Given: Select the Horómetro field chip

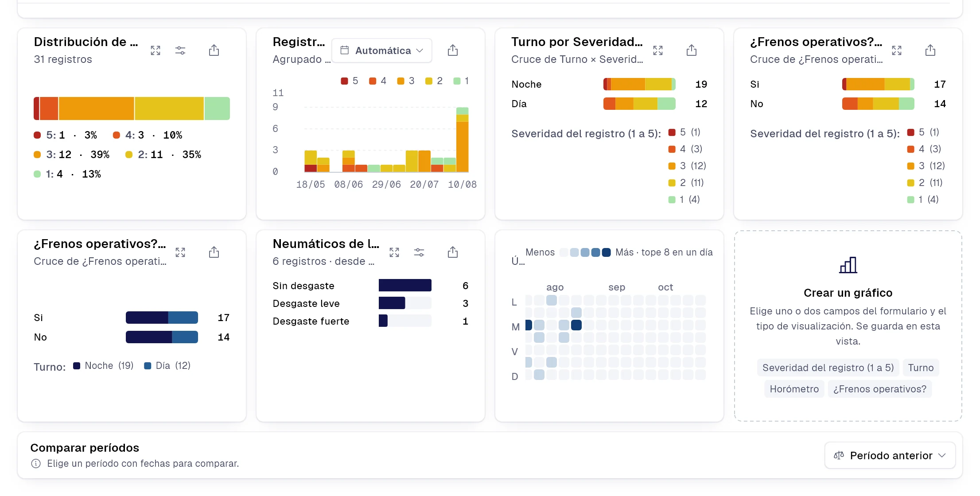Looking at the screenshot, I should pos(794,389).
